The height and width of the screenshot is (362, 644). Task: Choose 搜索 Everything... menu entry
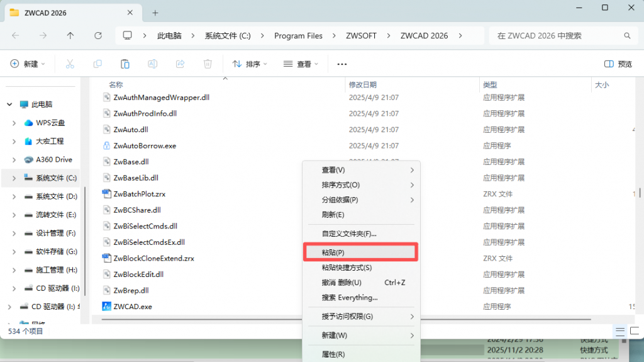[362, 297]
